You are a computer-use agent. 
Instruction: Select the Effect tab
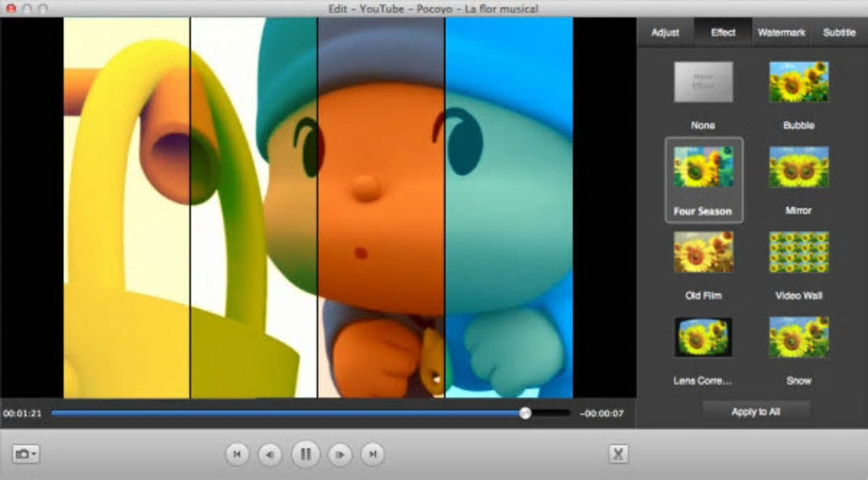(x=723, y=32)
